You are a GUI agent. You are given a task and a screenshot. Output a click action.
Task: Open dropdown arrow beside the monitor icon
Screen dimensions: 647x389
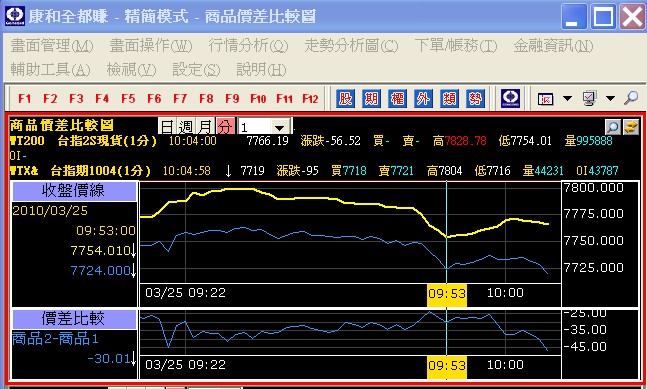[610, 99]
